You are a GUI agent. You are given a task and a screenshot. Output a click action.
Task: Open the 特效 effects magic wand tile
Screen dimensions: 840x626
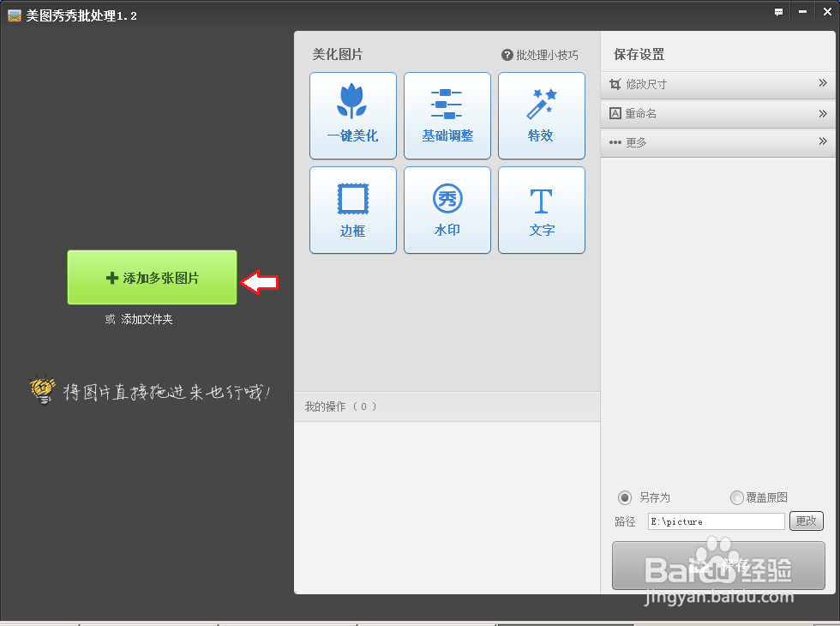542,116
